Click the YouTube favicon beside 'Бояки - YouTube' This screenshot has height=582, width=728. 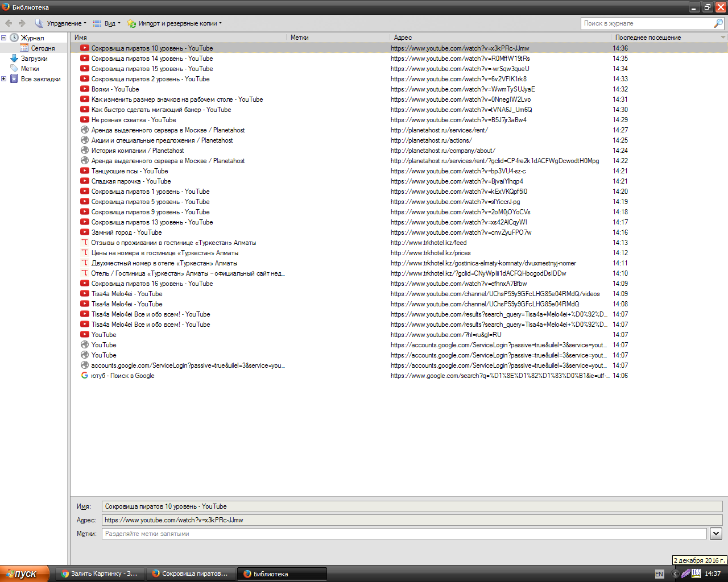(85, 89)
